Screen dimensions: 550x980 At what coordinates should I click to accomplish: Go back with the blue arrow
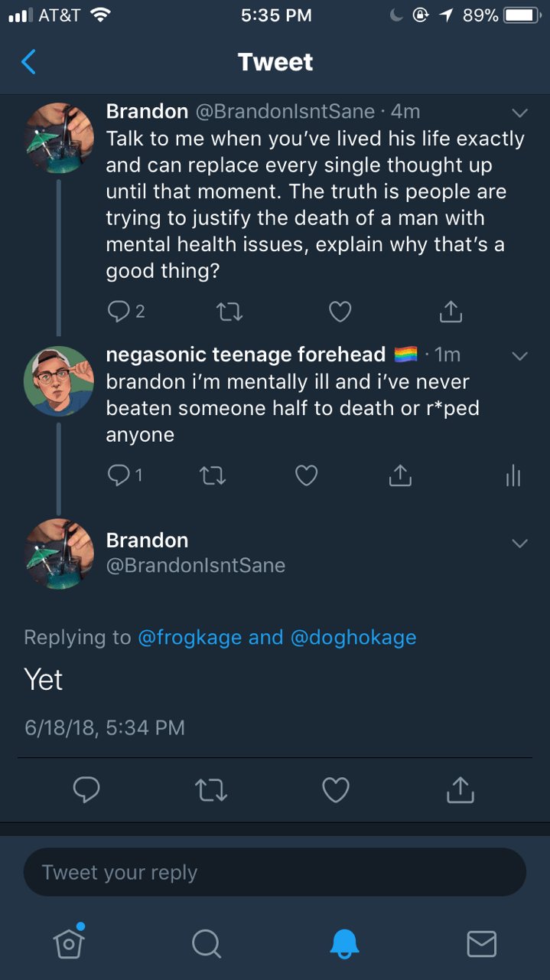pos(29,62)
